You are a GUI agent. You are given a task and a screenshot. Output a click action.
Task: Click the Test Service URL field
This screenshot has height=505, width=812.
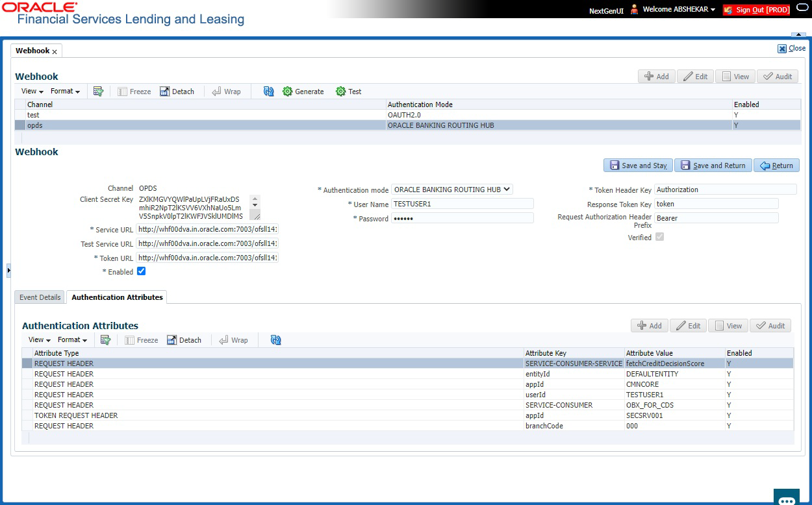207,243
